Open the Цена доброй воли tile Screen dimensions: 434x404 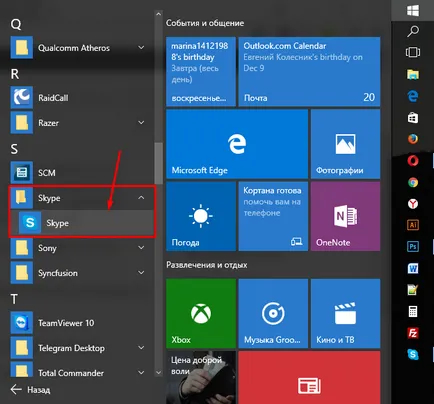click(201, 377)
